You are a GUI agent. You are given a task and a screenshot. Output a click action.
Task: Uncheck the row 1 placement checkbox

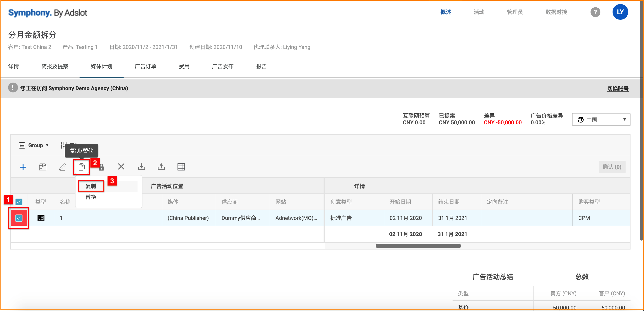[x=19, y=218]
